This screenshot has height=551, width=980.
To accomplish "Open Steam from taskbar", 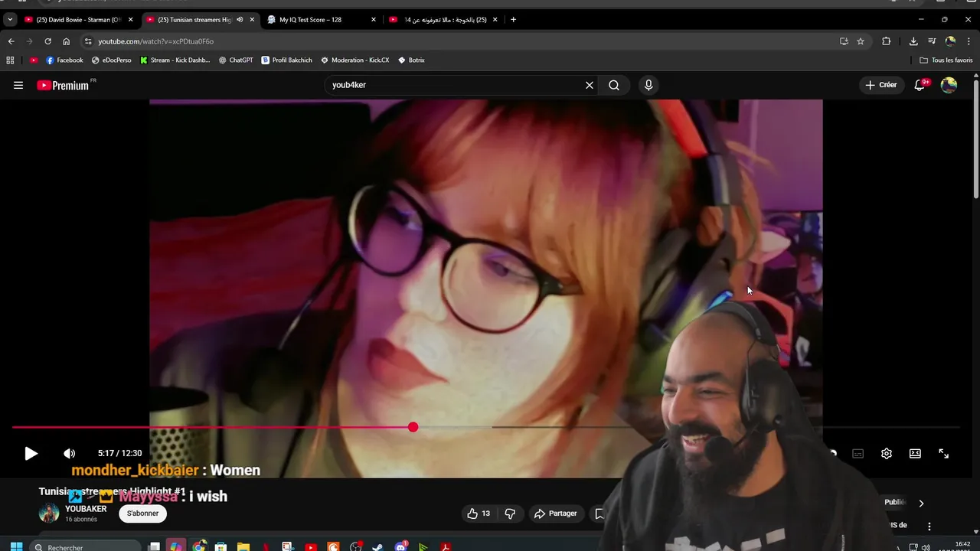I will point(377,547).
